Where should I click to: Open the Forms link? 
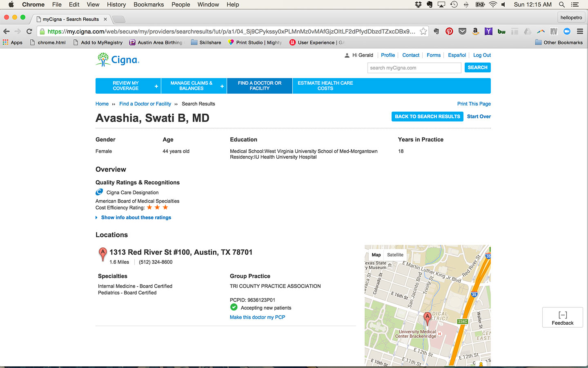(434, 55)
